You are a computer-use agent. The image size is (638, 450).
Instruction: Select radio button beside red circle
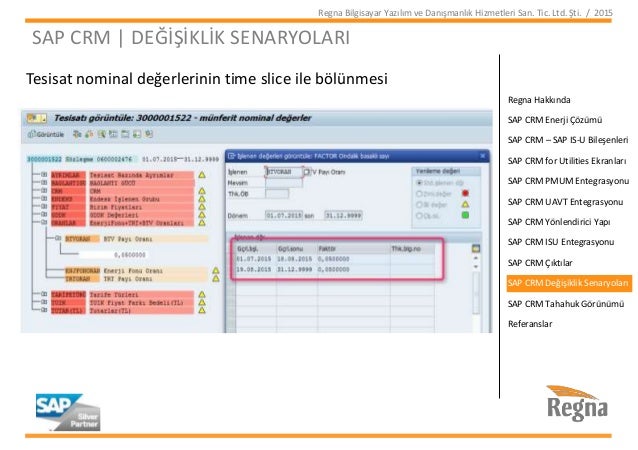click(x=419, y=194)
